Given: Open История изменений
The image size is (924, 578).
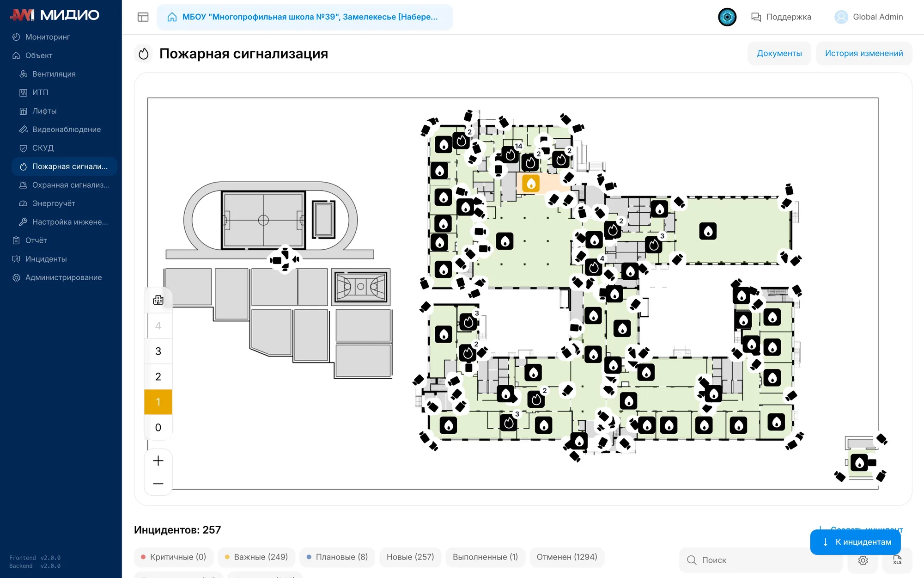Looking at the screenshot, I should [x=864, y=53].
